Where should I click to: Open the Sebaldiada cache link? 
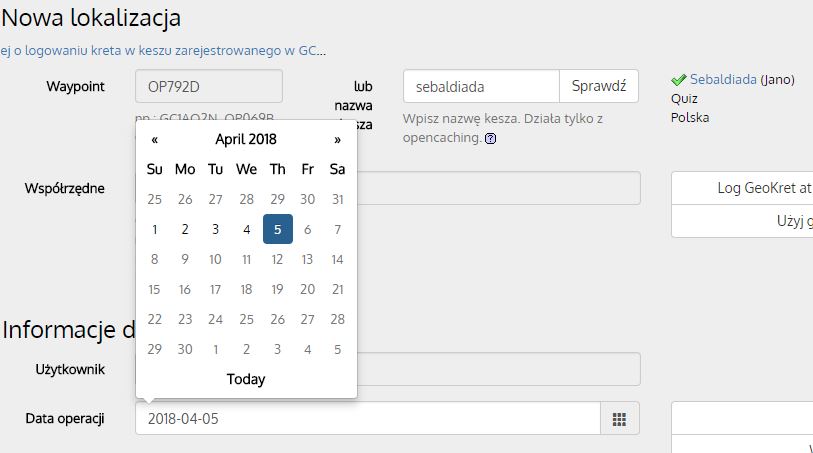[723, 79]
